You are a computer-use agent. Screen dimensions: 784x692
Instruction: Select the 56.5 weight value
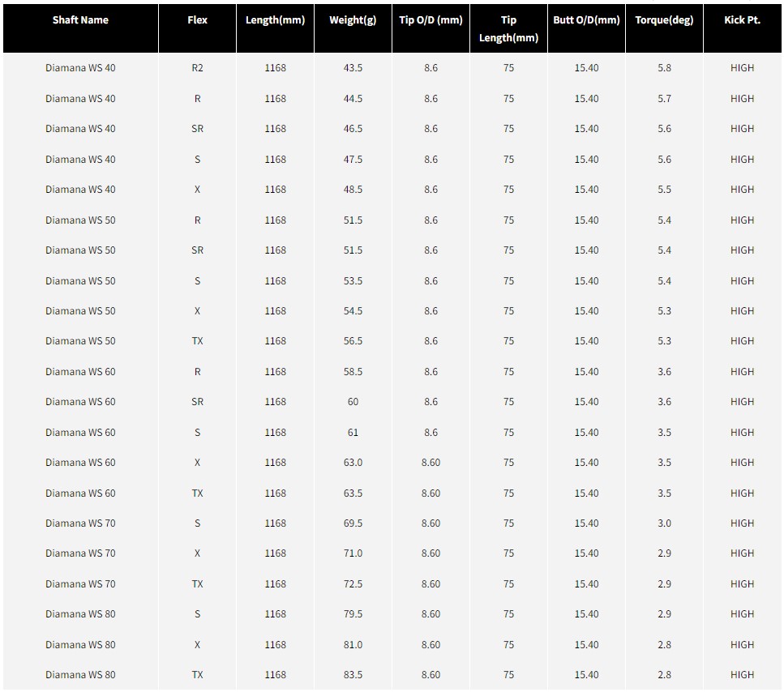(x=353, y=341)
